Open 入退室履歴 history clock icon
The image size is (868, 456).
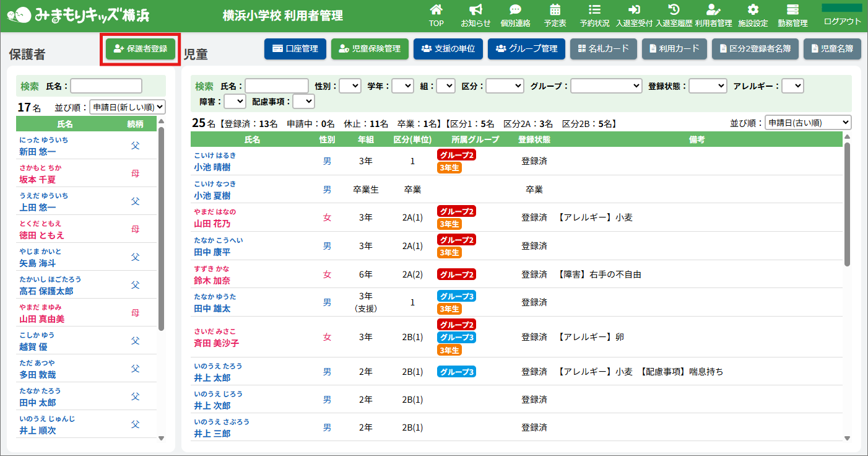click(x=674, y=10)
